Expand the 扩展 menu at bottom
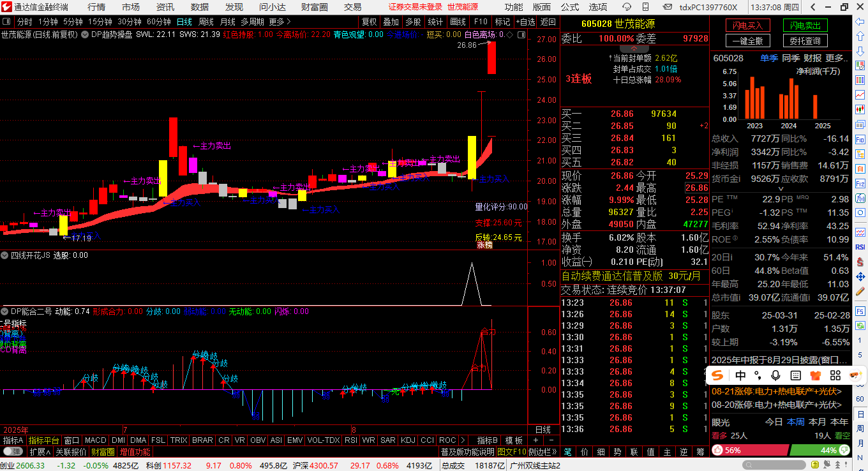 [x=40, y=452]
